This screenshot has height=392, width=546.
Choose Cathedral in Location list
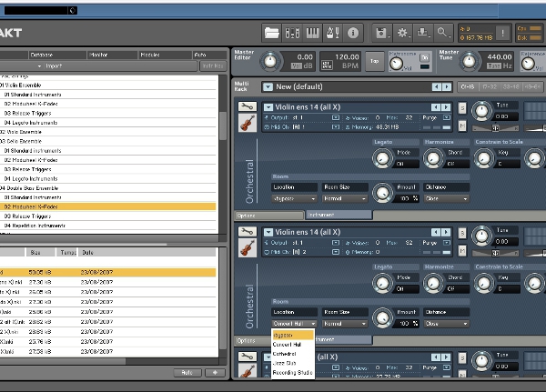click(293, 354)
